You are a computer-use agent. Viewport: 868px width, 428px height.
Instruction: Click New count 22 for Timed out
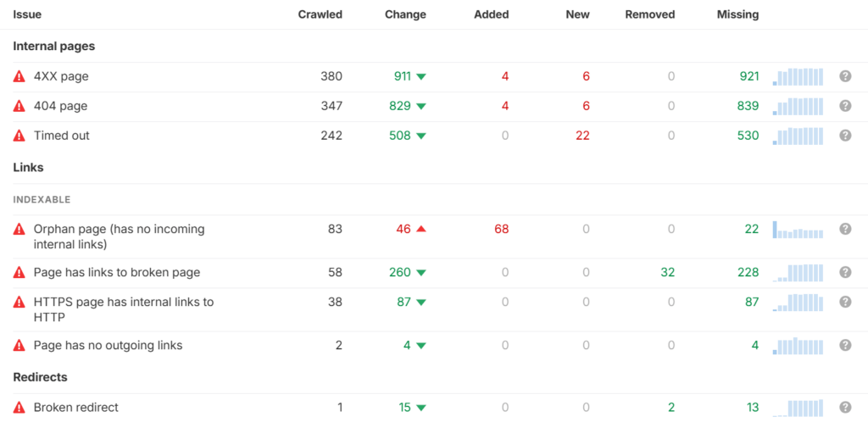[x=581, y=136]
